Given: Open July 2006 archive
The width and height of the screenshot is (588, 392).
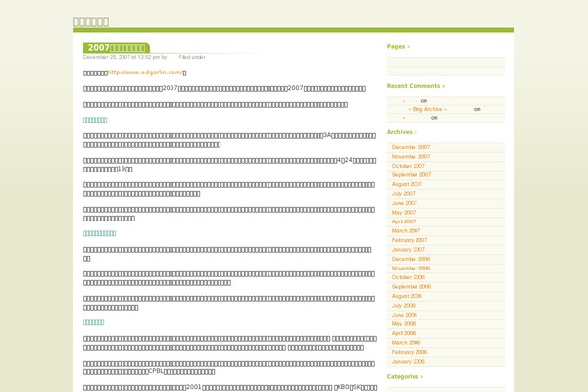Looking at the screenshot, I should pyautogui.click(x=404, y=306).
